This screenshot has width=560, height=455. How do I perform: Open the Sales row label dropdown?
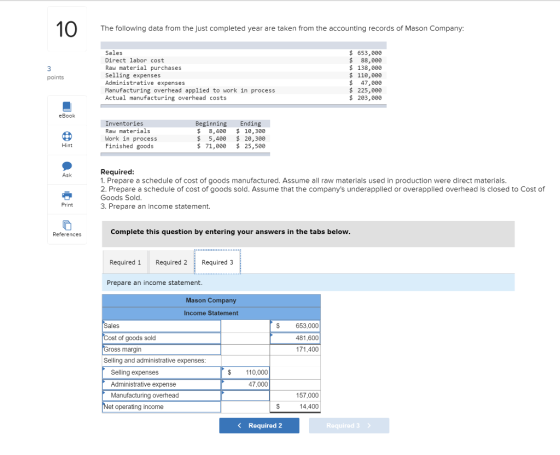coord(161,326)
